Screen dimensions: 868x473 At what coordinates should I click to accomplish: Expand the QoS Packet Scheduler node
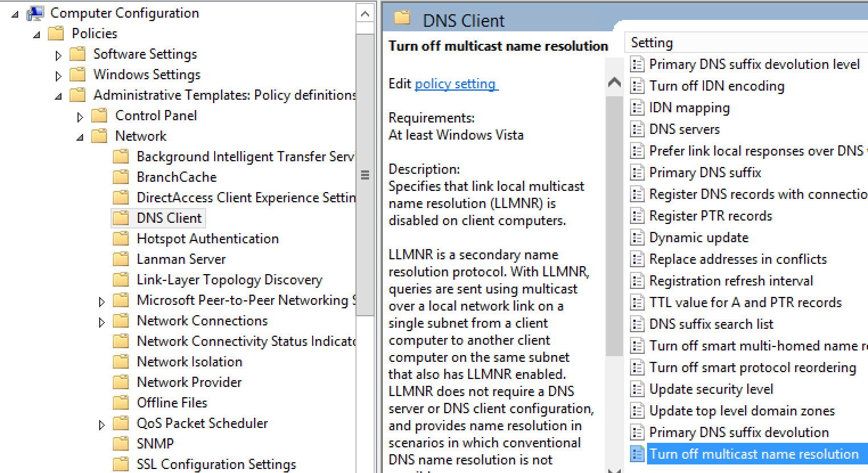click(x=101, y=425)
